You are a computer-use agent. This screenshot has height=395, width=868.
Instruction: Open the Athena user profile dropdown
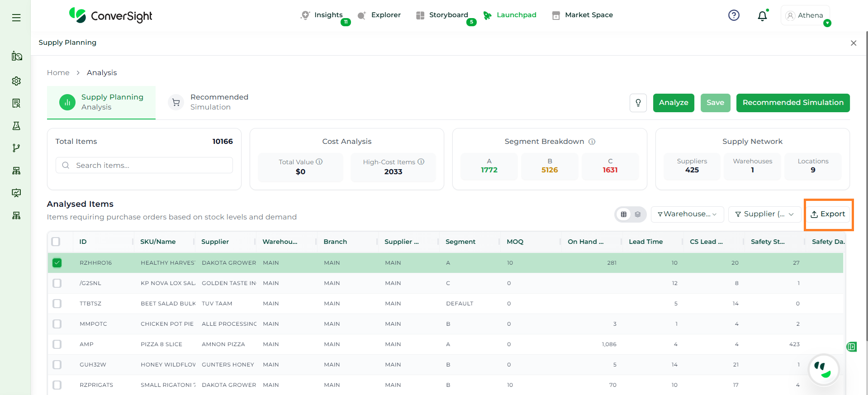point(805,15)
